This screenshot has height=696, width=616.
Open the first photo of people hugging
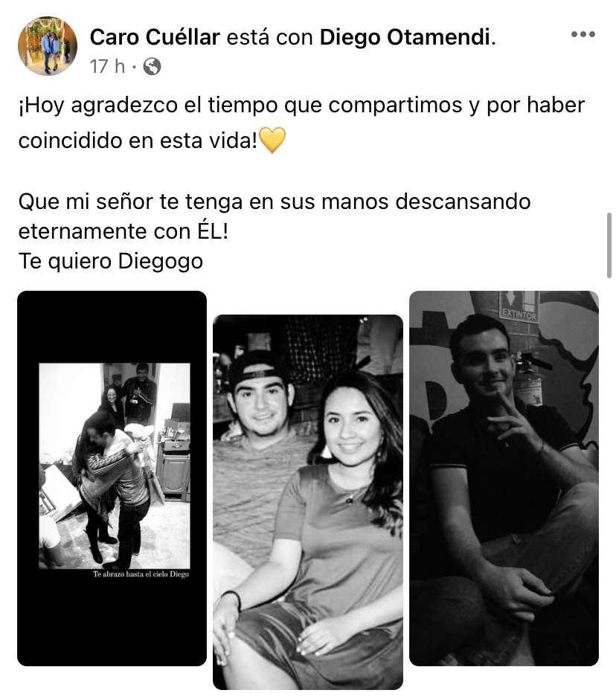tap(112, 478)
